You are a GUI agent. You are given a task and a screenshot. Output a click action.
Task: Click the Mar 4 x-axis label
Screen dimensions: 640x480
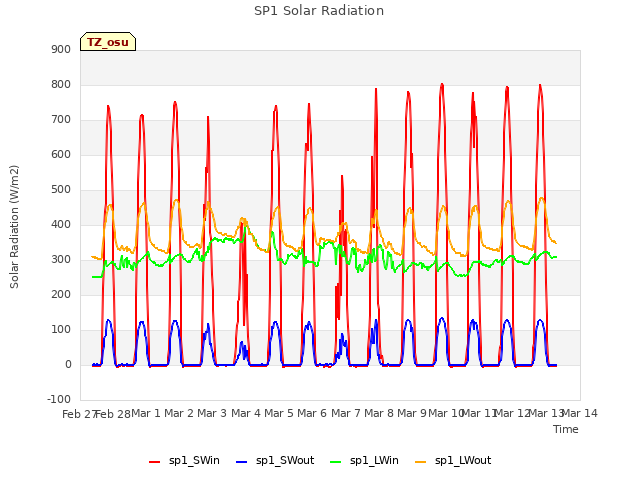[x=246, y=413]
